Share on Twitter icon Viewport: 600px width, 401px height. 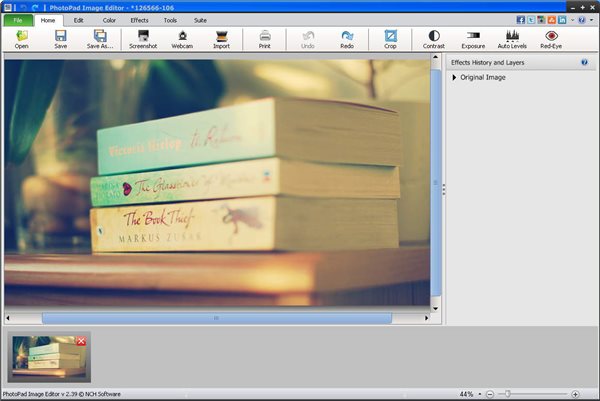[531, 20]
